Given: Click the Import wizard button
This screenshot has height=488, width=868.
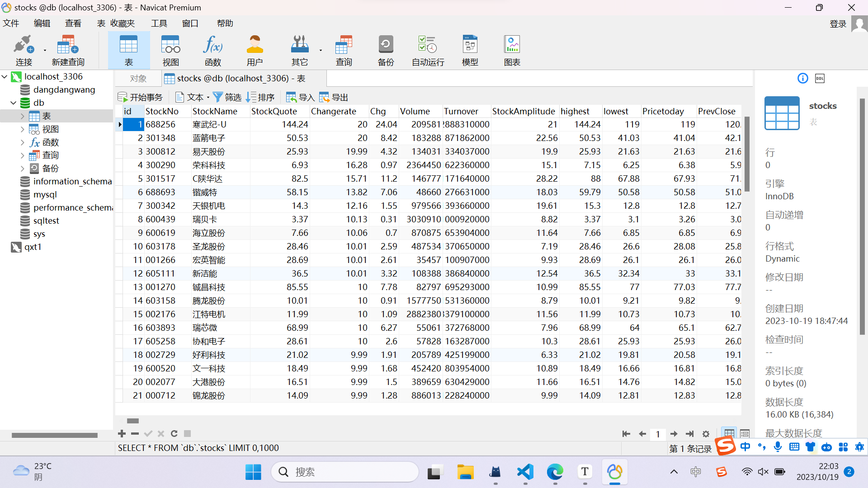Looking at the screenshot, I should (x=300, y=97).
